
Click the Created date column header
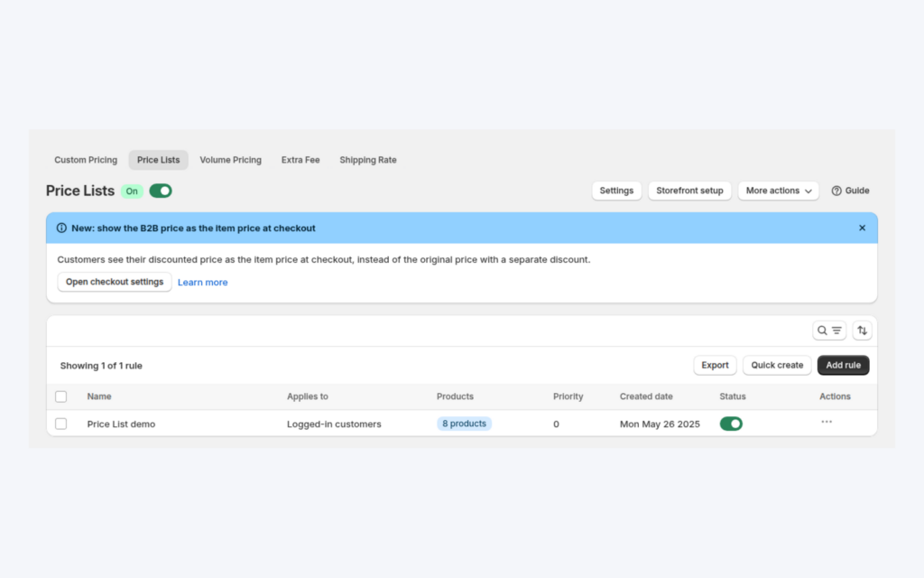646,396
